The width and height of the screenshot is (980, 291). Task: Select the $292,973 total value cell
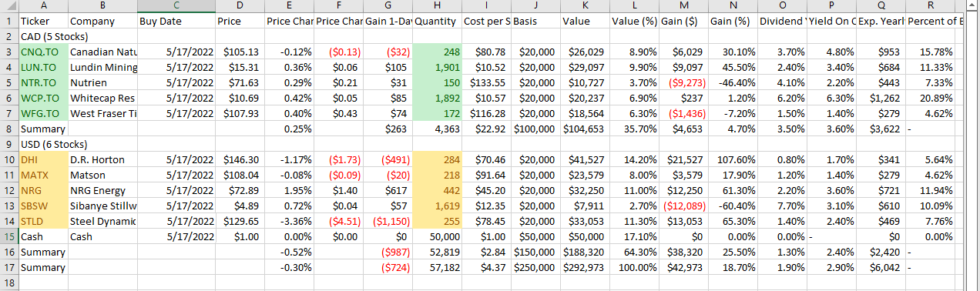tap(584, 267)
